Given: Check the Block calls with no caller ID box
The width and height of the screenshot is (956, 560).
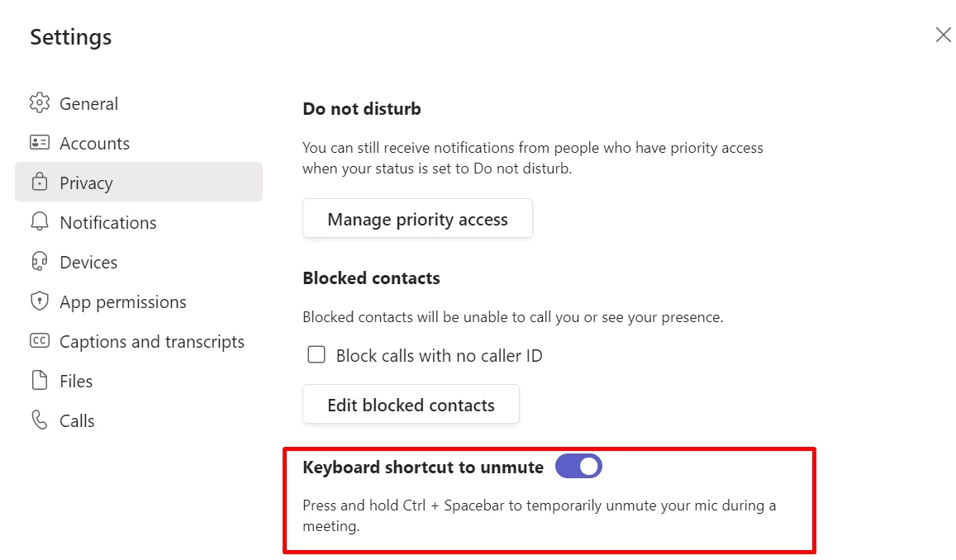Looking at the screenshot, I should point(316,356).
